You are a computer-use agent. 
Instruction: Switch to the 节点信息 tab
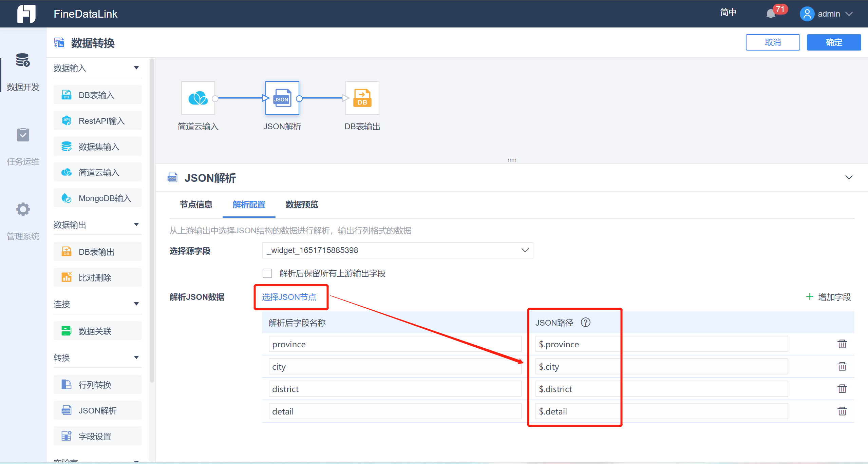pos(196,205)
